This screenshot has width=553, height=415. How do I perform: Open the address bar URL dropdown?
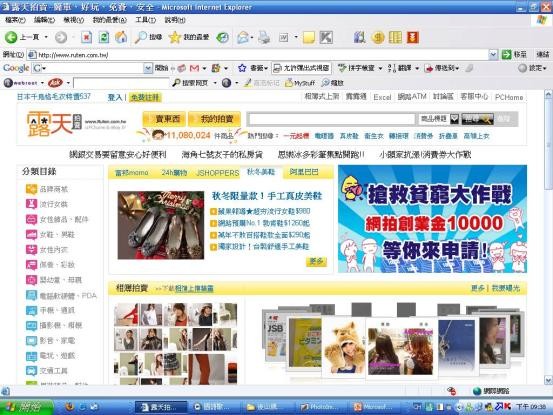(493, 54)
